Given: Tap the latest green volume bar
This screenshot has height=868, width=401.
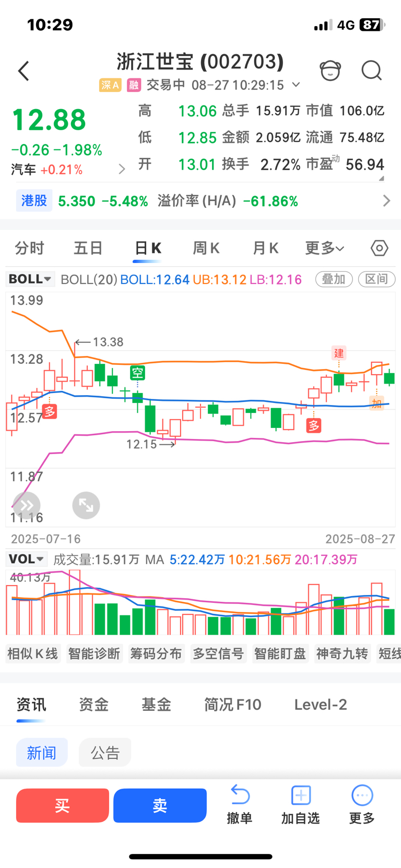Looking at the screenshot, I should click(x=389, y=621).
